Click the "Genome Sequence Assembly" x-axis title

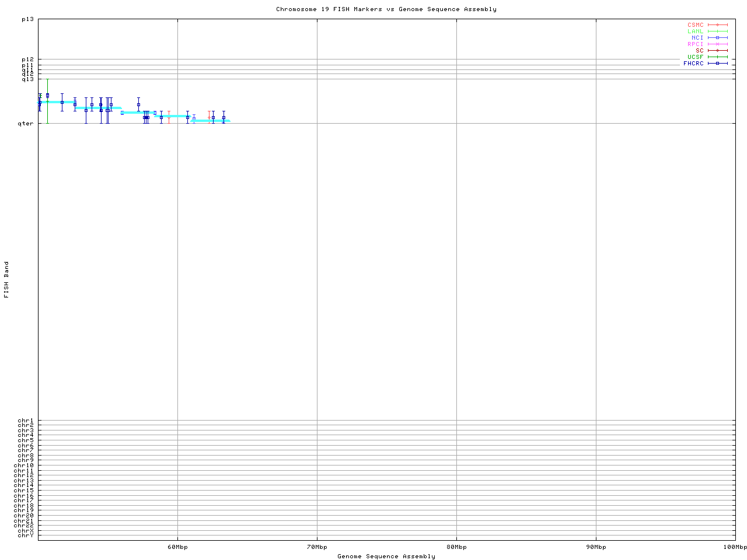point(386,556)
